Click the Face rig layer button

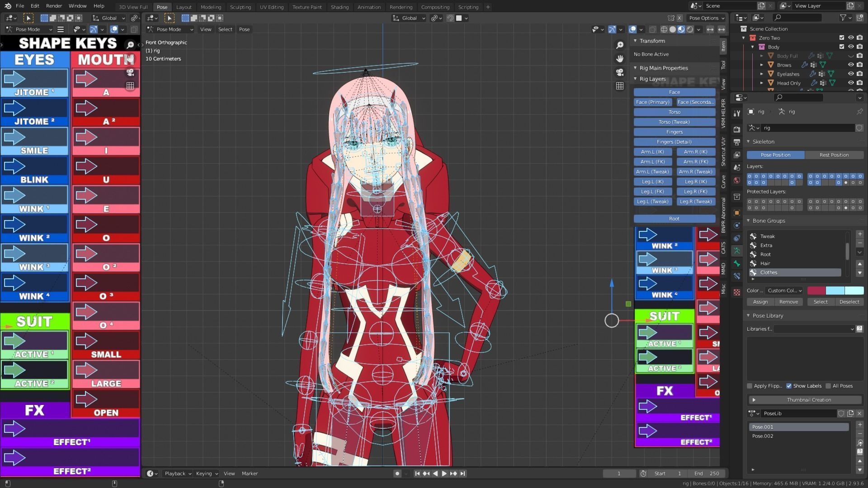point(674,92)
